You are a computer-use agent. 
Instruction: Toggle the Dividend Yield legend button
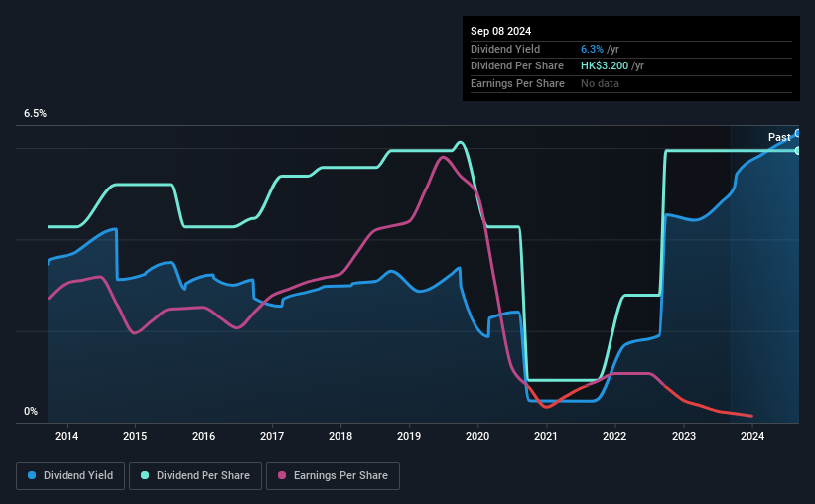pos(70,476)
